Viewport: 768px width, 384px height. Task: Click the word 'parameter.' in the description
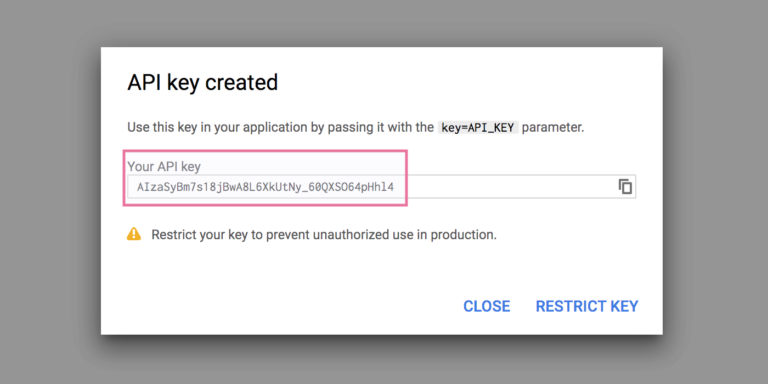[553, 128]
